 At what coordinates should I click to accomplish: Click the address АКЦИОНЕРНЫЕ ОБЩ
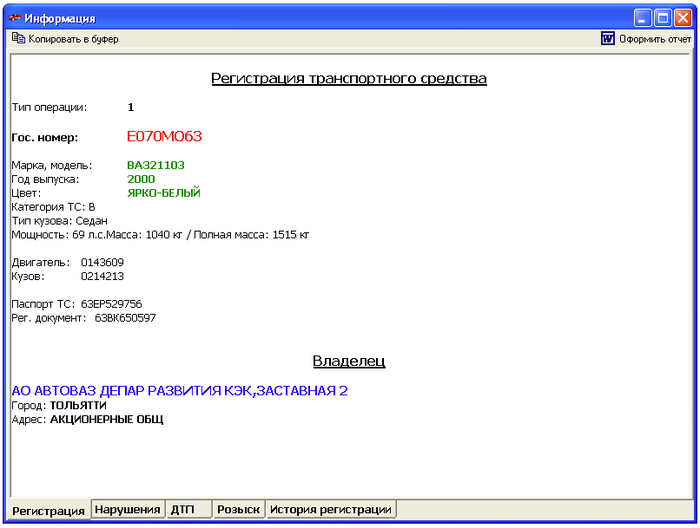(107, 419)
